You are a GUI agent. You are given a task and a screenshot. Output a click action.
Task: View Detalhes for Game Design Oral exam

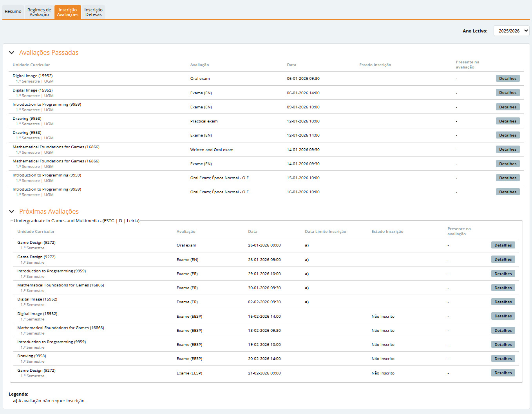click(503, 245)
